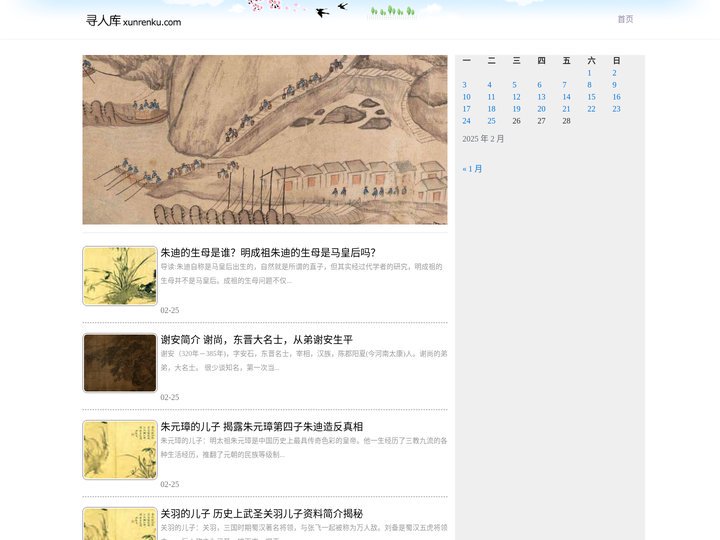Open the thumbnail of the 朱元璋的儿子 article
This screenshot has height=540, width=720.
pyautogui.click(x=120, y=450)
